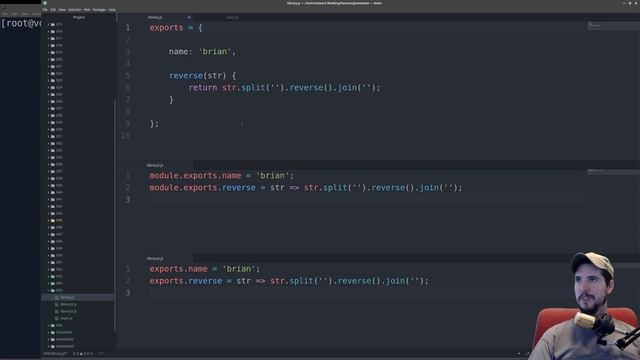The image size is (640, 360).
Task: Click the 026 folder icon
Action: click(x=53, y=101)
